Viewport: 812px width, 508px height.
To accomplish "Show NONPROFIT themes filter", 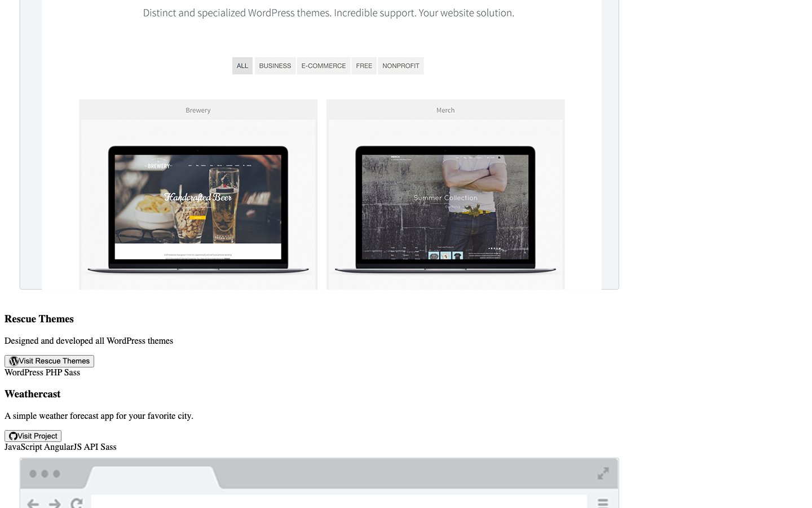I will [x=401, y=66].
